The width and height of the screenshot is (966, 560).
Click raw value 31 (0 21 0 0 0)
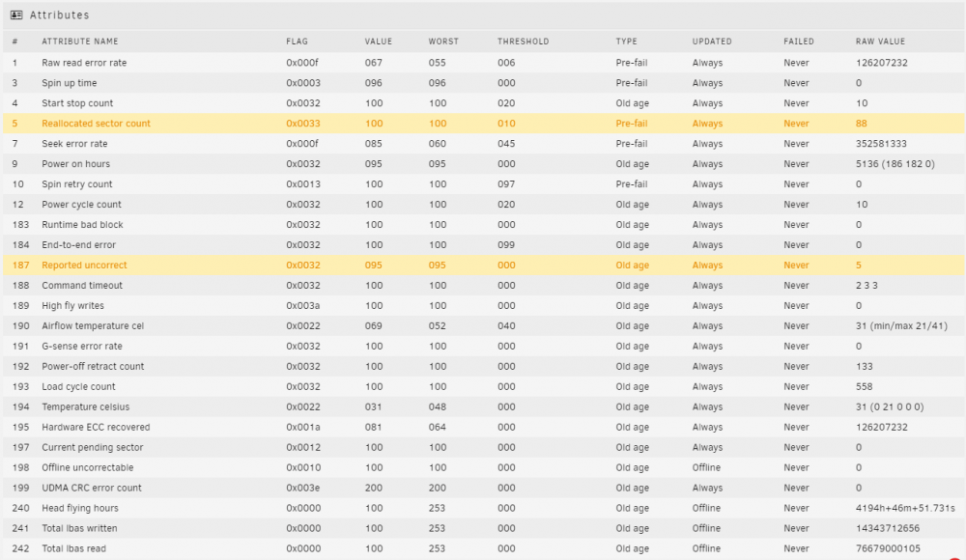tap(890, 406)
